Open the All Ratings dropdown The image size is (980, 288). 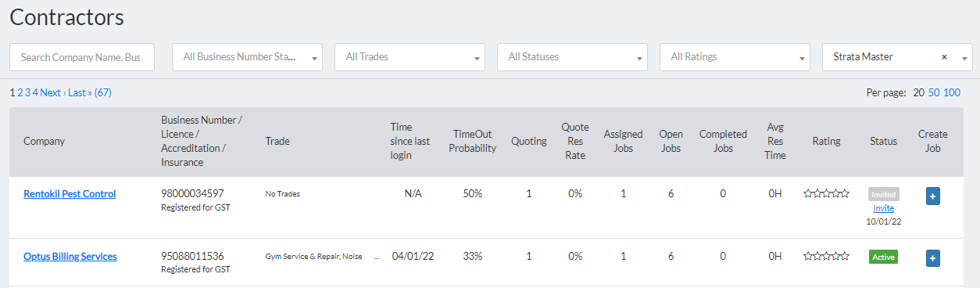coord(735,57)
